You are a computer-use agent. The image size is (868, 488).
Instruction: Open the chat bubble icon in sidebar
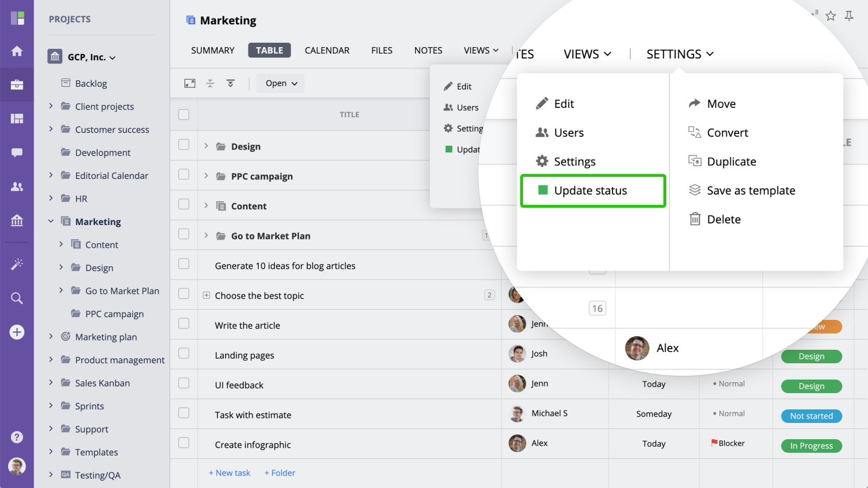(17, 152)
